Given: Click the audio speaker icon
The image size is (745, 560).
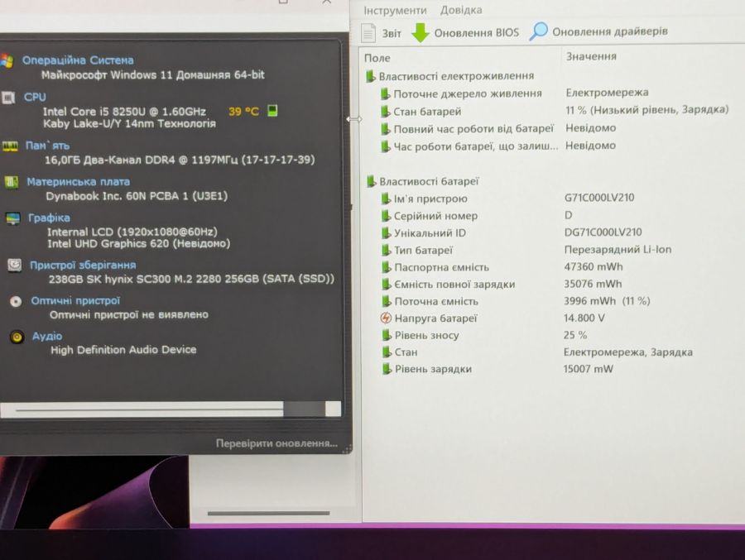Looking at the screenshot, I should point(17,337).
